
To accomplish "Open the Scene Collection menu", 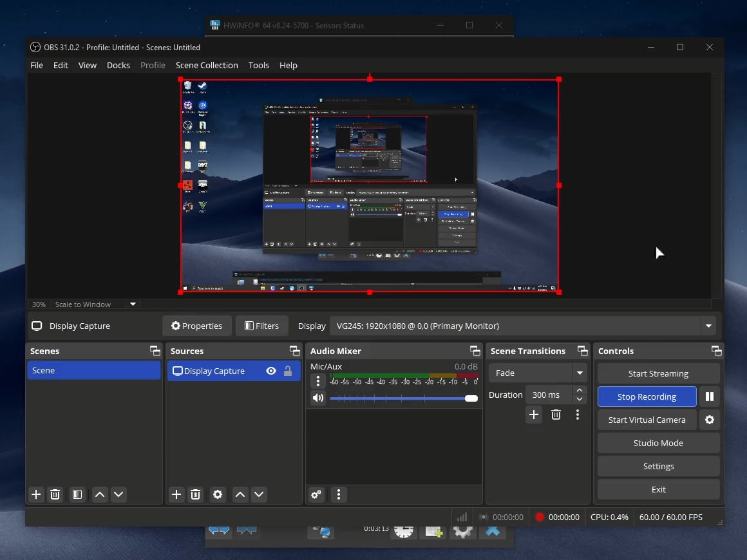I will point(207,65).
